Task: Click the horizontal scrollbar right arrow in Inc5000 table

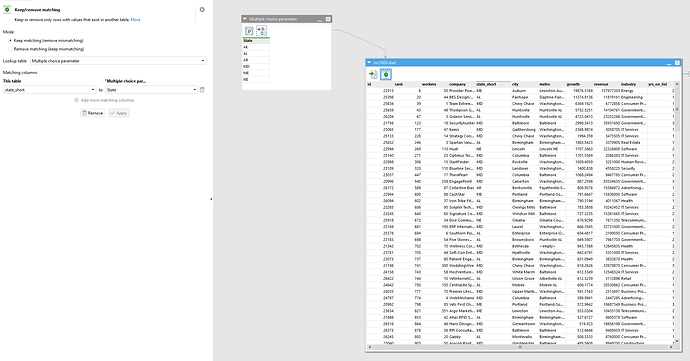Action: pyautogui.click(x=672, y=347)
